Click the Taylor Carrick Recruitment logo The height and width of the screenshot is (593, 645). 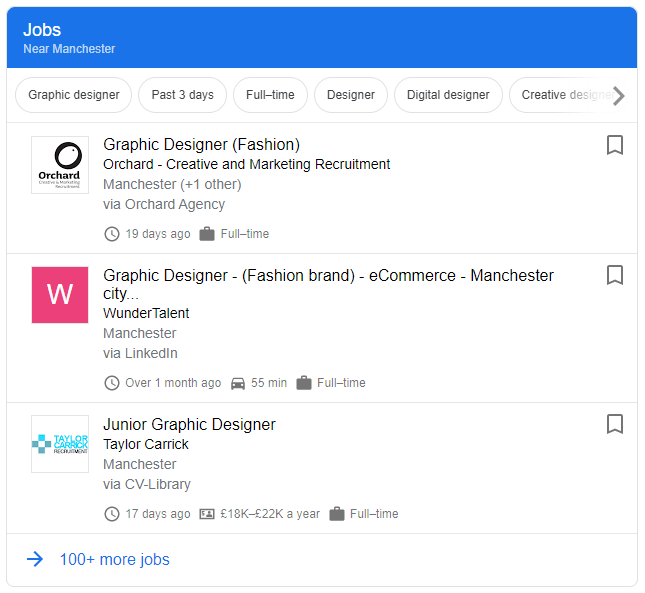[60, 444]
